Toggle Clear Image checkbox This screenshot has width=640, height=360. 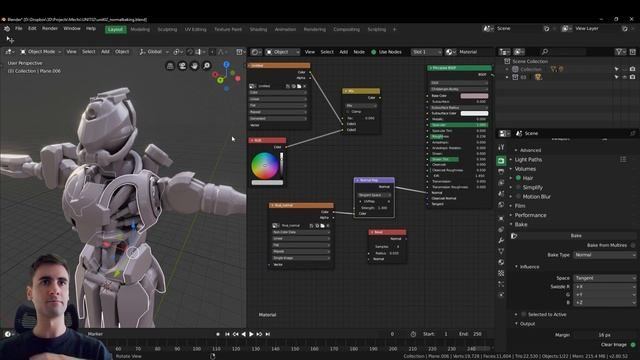(x=633, y=345)
